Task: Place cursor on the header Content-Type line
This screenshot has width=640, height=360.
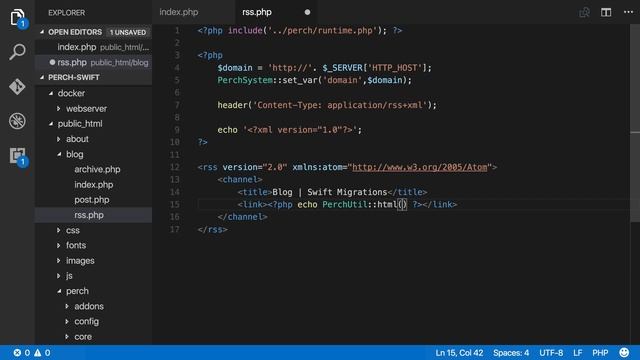Action: 327,105
